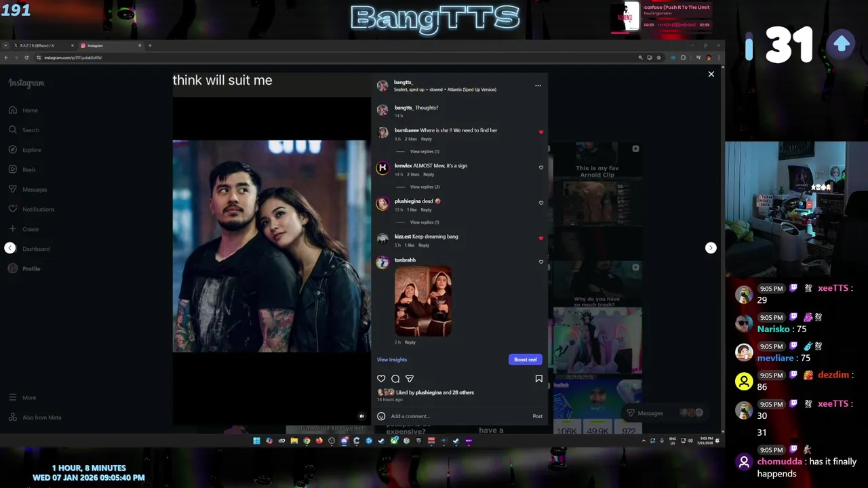Open Firefox from the taskbar
This screenshot has width=868, height=488.
point(319,441)
